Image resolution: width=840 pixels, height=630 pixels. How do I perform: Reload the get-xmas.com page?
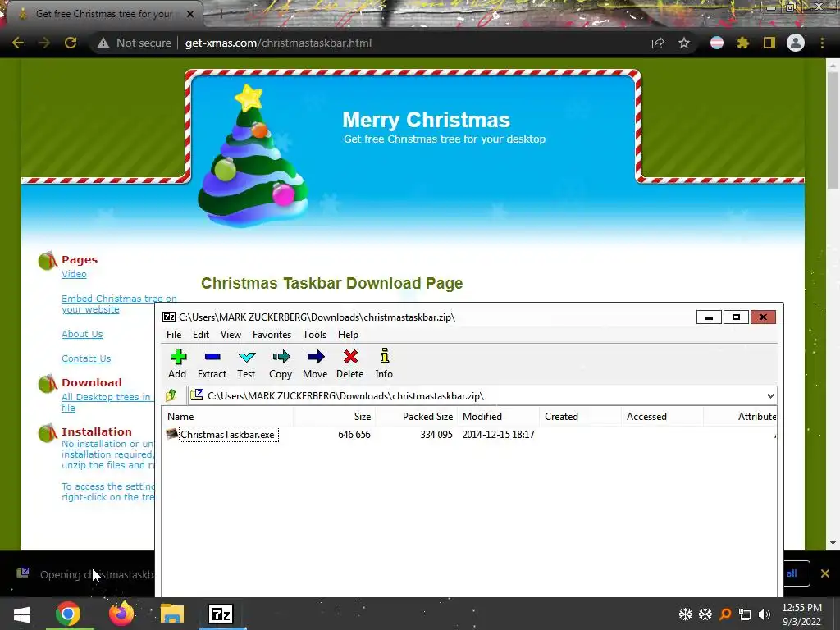tap(71, 43)
